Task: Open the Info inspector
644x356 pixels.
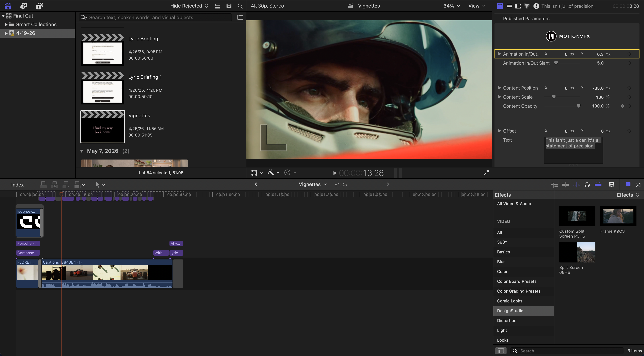Action: (x=536, y=6)
